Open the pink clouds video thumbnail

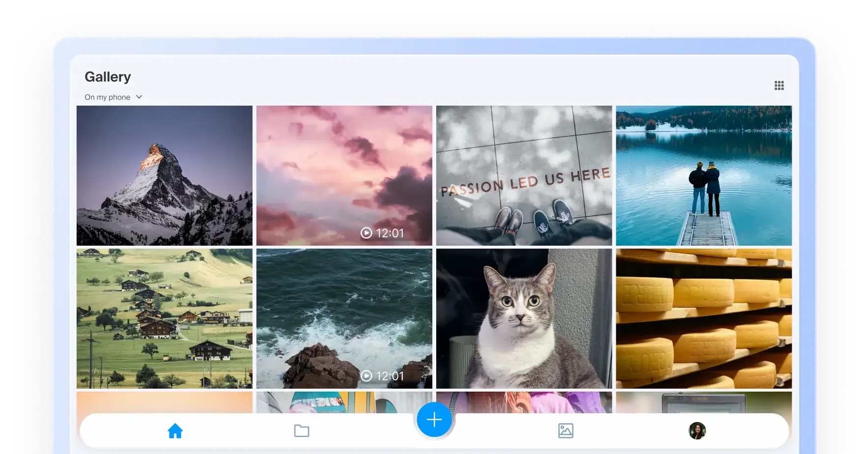tap(344, 175)
